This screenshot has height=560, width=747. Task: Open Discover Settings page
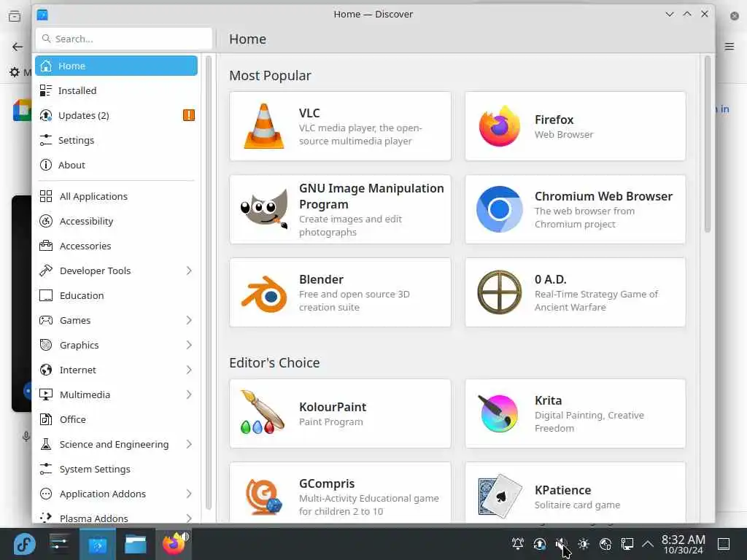116,140
